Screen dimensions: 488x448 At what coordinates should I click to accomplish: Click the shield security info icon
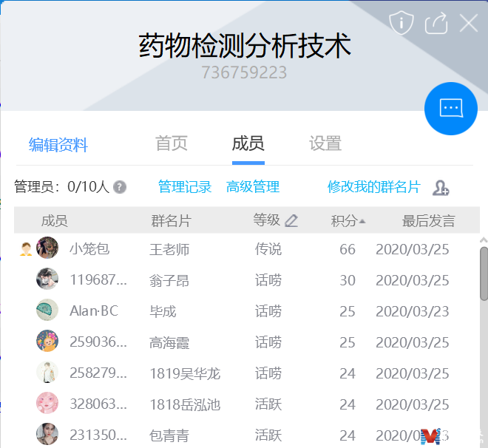(401, 23)
